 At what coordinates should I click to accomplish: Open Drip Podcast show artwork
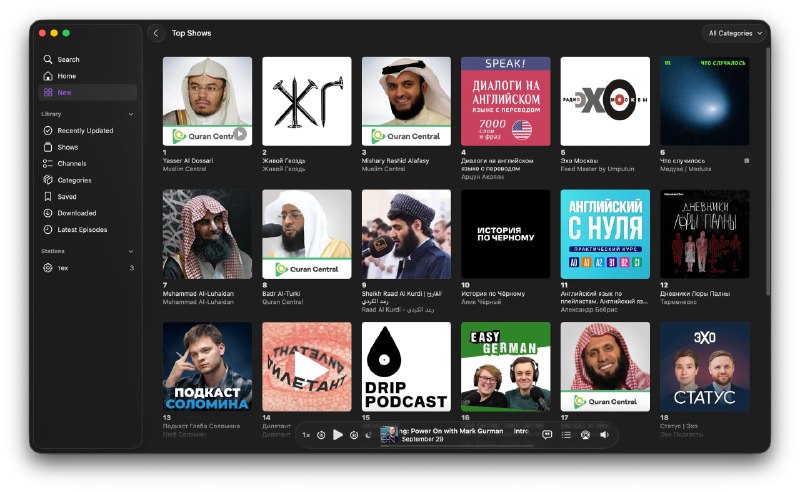(406, 366)
